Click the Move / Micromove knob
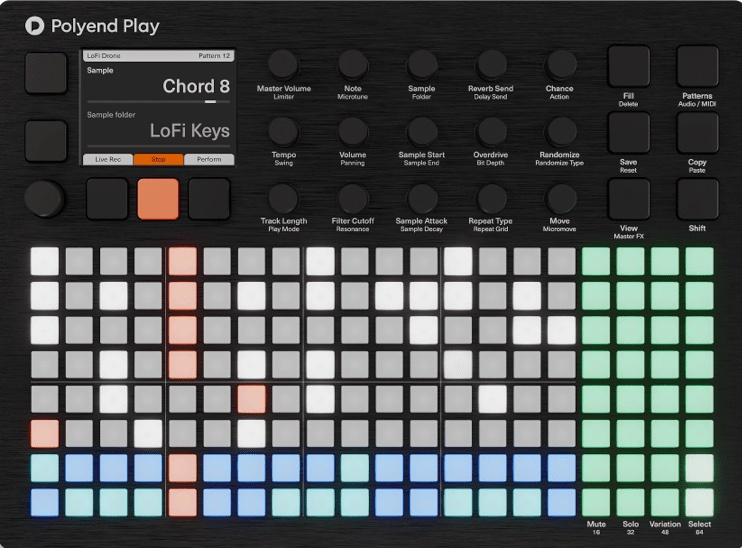 point(560,198)
